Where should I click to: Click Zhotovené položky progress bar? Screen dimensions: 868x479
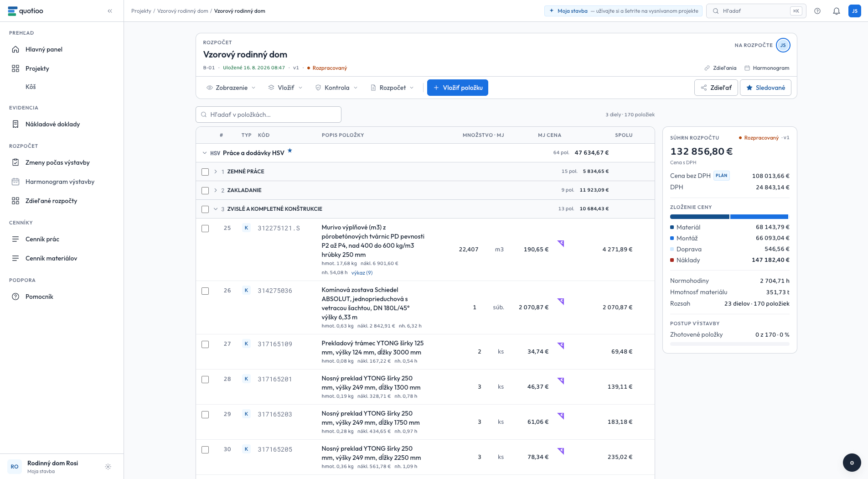point(729,344)
